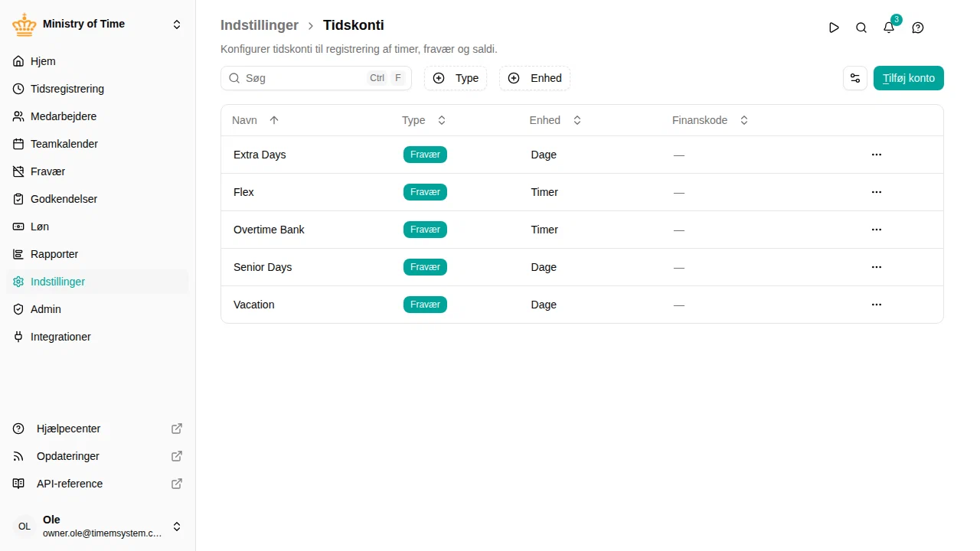The width and height of the screenshot is (980, 551).
Task: Click the Senior Days account name
Action: (263, 267)
